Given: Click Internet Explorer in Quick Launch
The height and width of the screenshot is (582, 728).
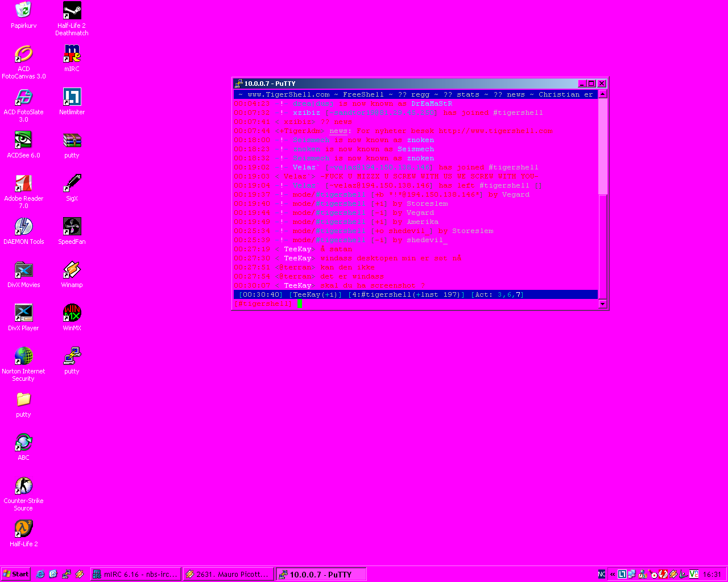Looking at the screenshot, I should pyautogui.click(x=40, y=574).
